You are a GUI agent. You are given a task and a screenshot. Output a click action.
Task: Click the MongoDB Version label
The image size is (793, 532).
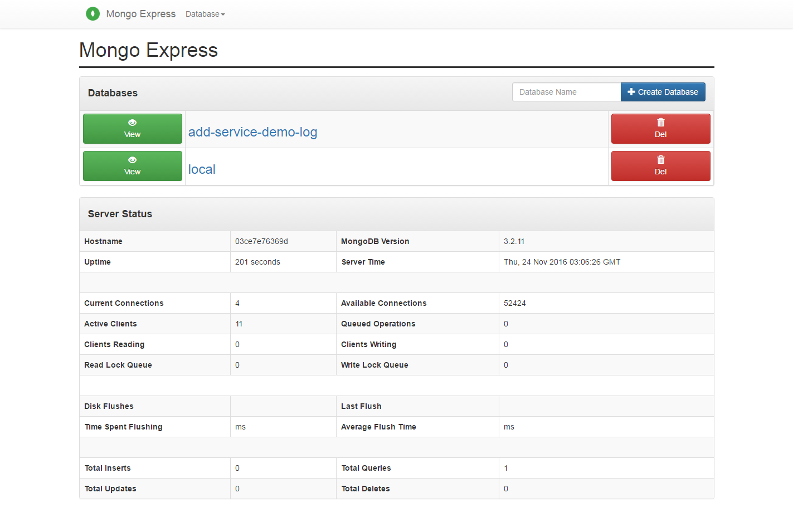[x=375, y=241]
